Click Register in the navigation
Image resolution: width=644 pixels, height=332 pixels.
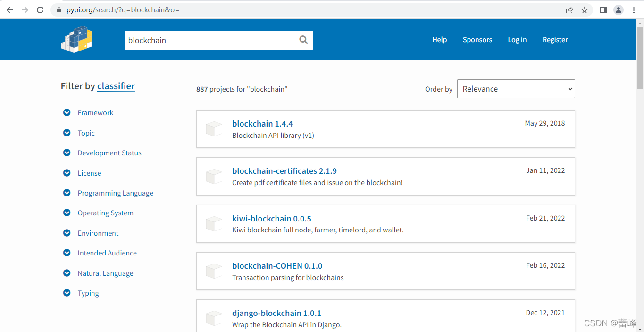tap(555, 40)
